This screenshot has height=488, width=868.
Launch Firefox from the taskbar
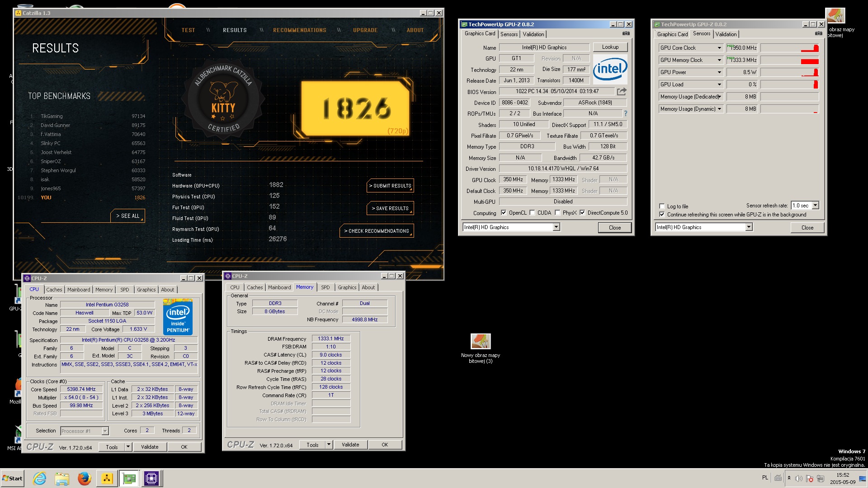coord(84,479)
